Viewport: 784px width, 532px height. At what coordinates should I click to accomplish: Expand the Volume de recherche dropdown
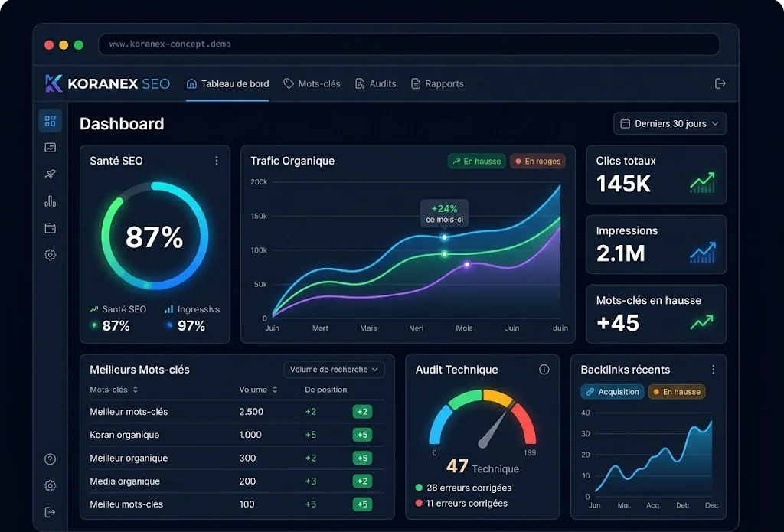(x=334, y=370)
